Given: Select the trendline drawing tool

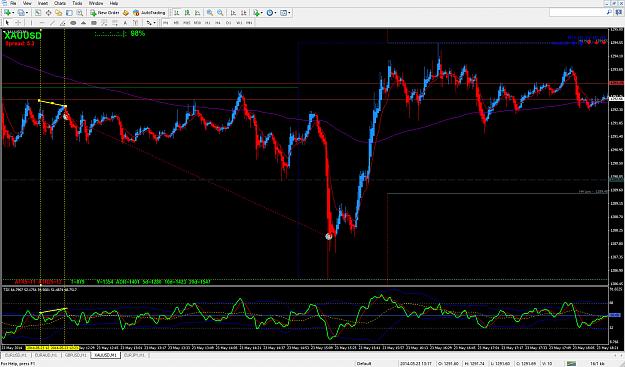Looking at the screenshot, I should (52, 23).
